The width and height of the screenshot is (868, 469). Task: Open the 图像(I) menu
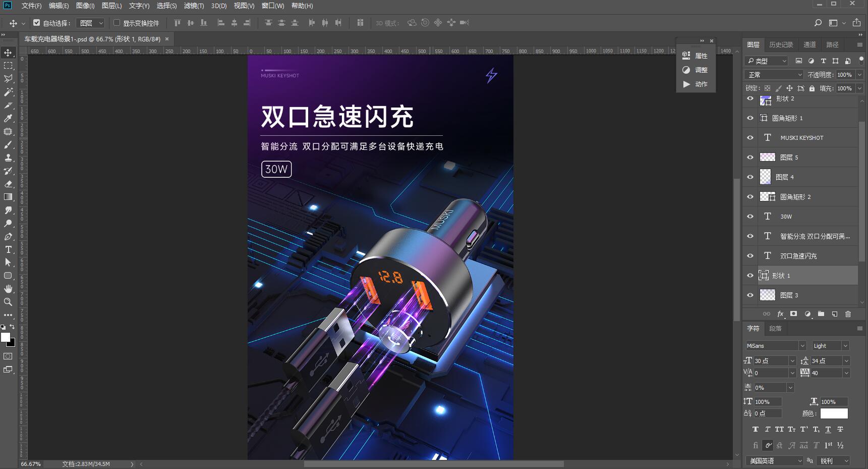point(85,6)
